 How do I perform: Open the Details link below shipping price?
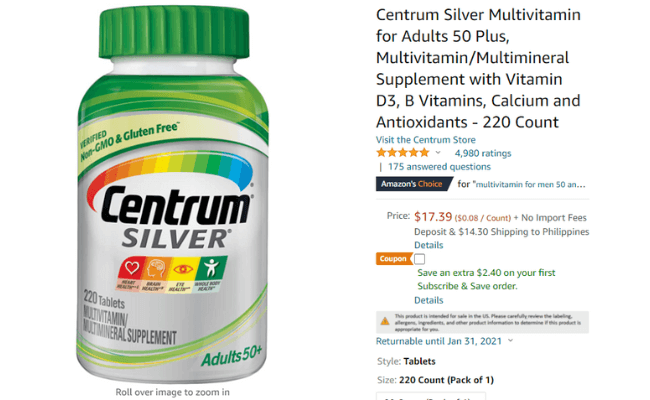point(429,245)
